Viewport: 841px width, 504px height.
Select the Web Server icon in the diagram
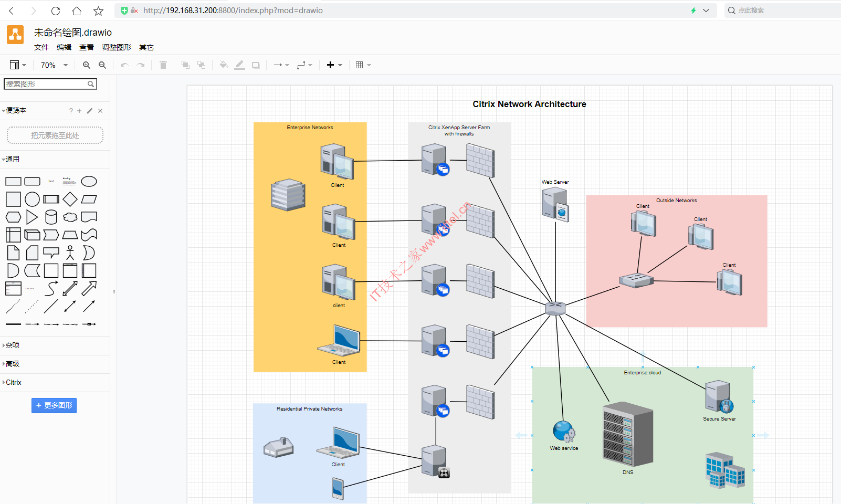pyautogui.click(x=555, y=204)
